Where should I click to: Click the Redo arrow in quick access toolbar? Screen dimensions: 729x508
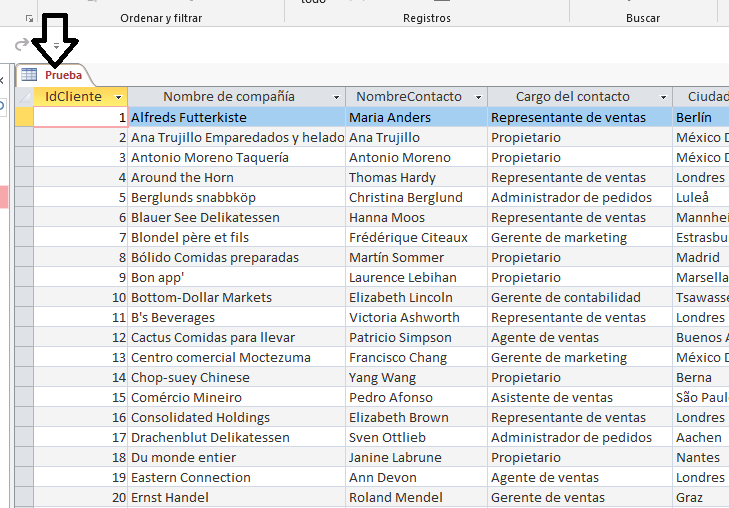coord(21,45)
